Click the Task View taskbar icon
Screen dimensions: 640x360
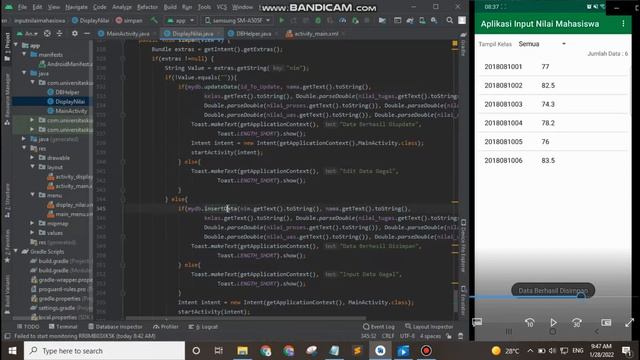(219, 351)
